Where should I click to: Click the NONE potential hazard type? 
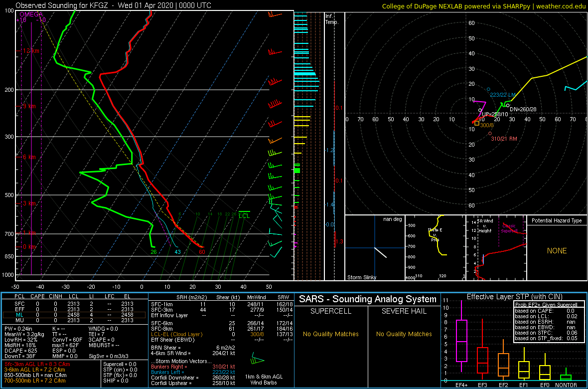coord(557,251)
